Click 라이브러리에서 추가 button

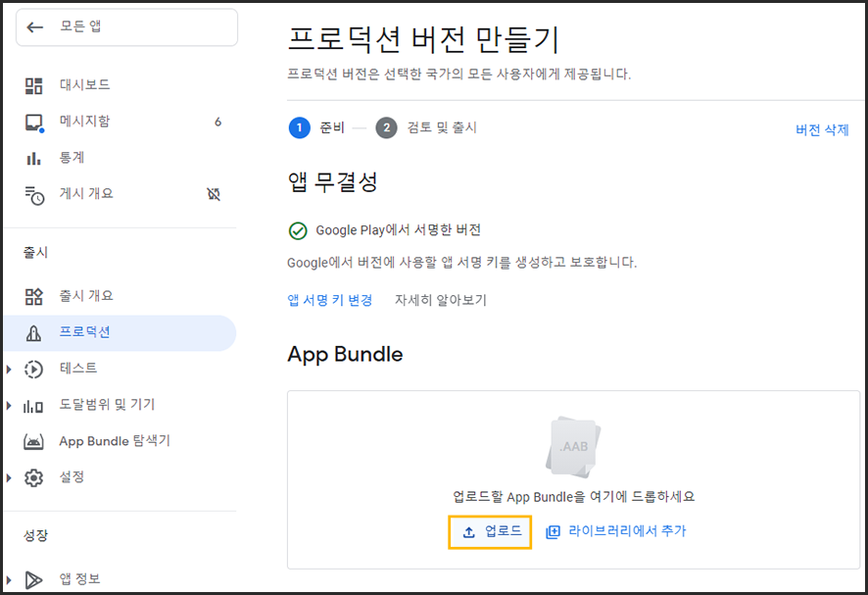(x=616, y=531)
